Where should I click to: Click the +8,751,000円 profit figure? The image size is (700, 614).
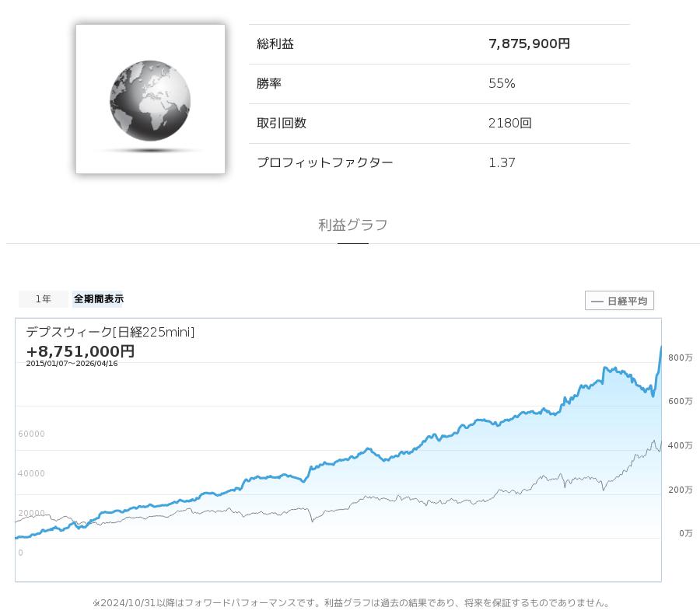tap(80, 351)
